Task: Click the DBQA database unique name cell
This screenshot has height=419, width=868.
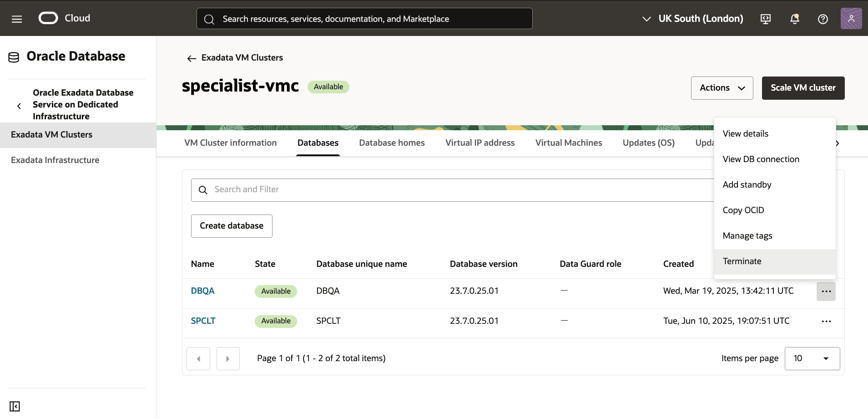Action: (328, 291)
